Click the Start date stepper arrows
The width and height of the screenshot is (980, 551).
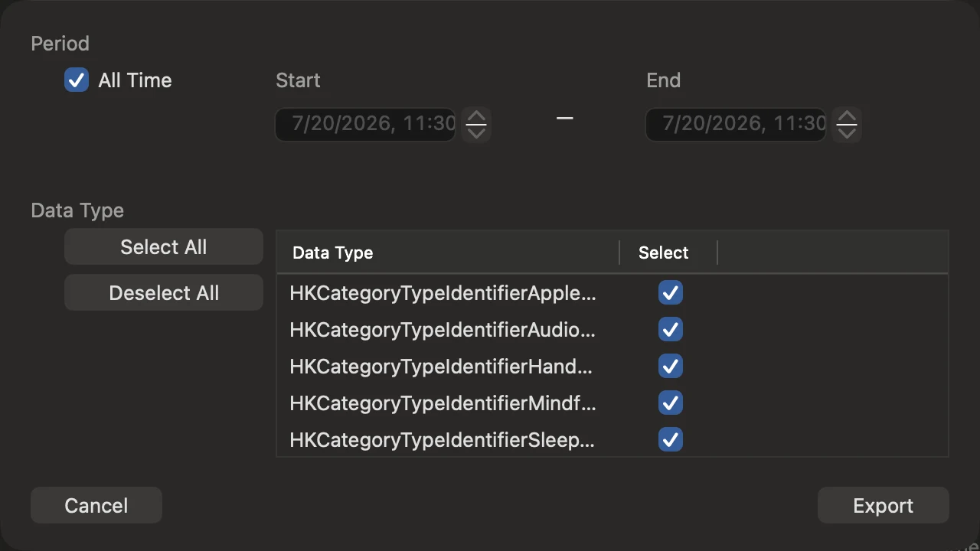(x=476, y=124)
